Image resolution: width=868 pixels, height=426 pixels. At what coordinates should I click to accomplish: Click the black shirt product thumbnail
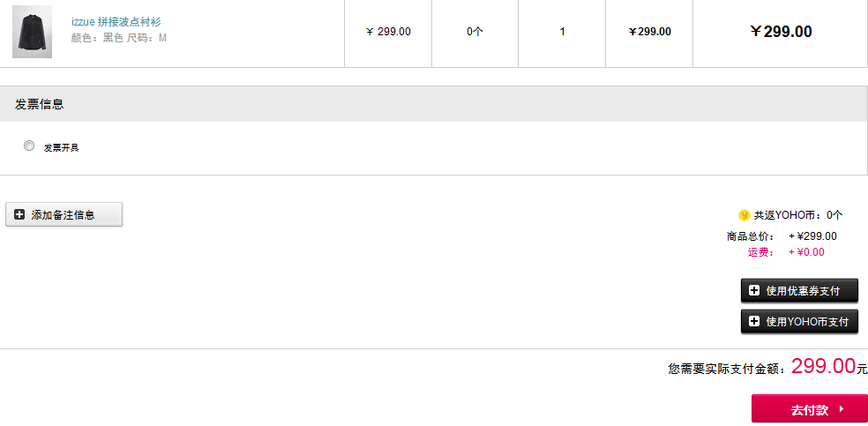32,32
